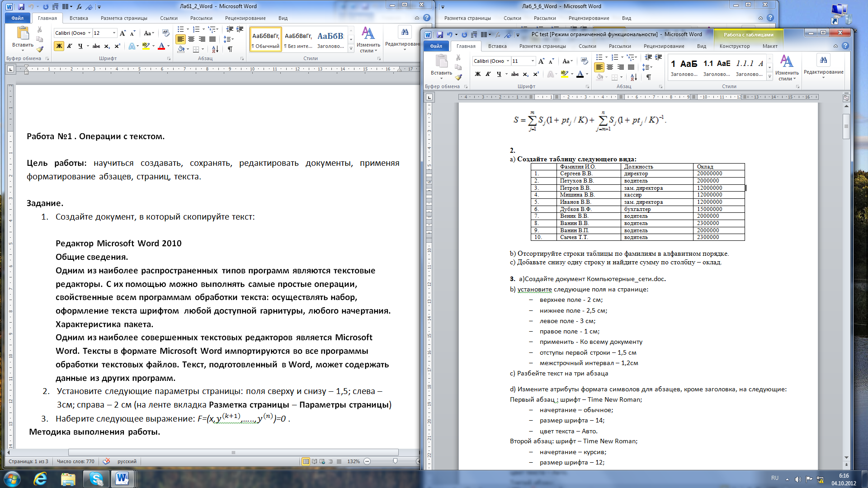
Task: Open Word help in PC test window
Action: click(845, 46)
